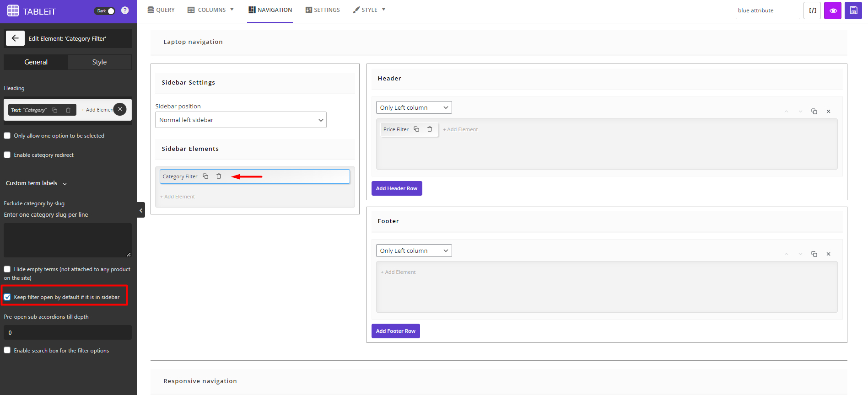Add element to the heading
Viewport: 868px width, 395px height.
[x=97, y=110]
